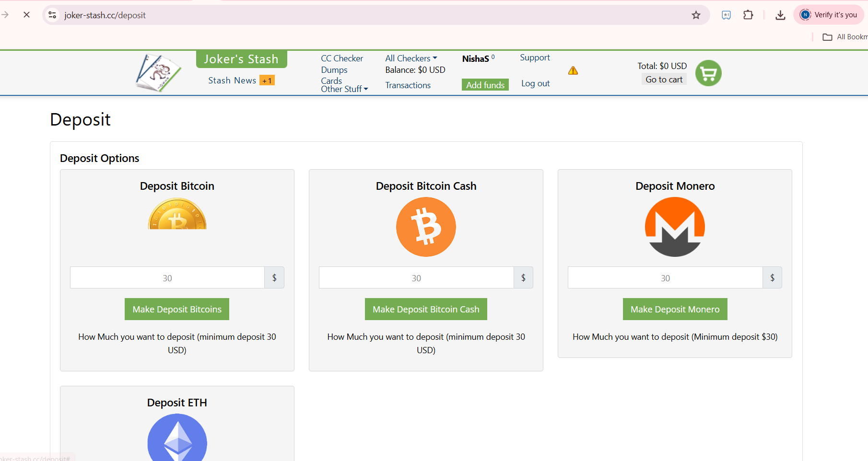Image resolution: width=868 pixels, height=461 pixels.
Task: Click the green Joker's Stash title button
Action: (x=241, y=59)
